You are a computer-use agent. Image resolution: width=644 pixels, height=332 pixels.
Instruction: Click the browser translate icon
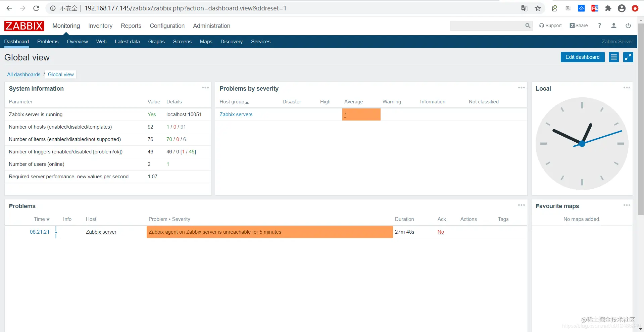point(524,8)
